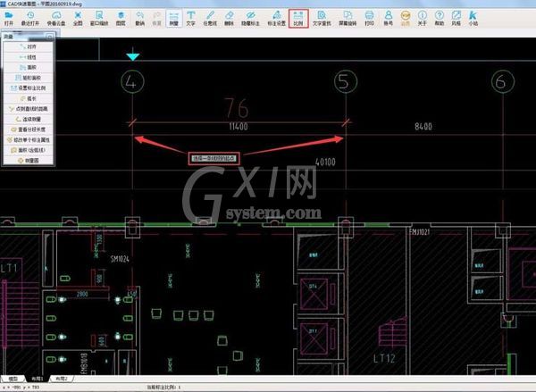Select 连续测量 continuous measure

tap(29, 119)
